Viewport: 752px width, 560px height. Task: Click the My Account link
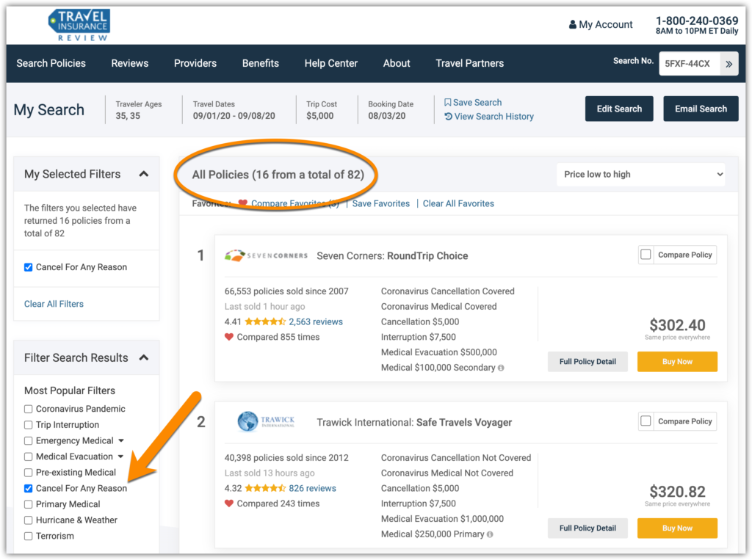pyautogui.click(x=605, y=24)
